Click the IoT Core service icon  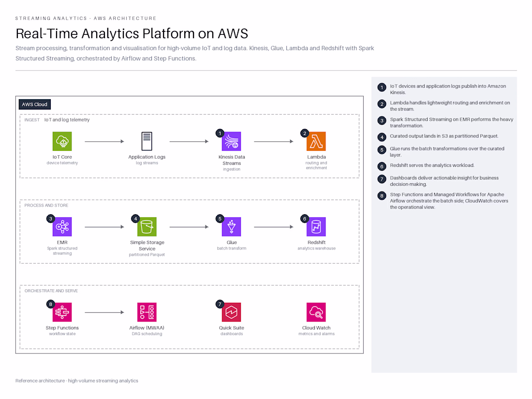click(x=62, y=141)
